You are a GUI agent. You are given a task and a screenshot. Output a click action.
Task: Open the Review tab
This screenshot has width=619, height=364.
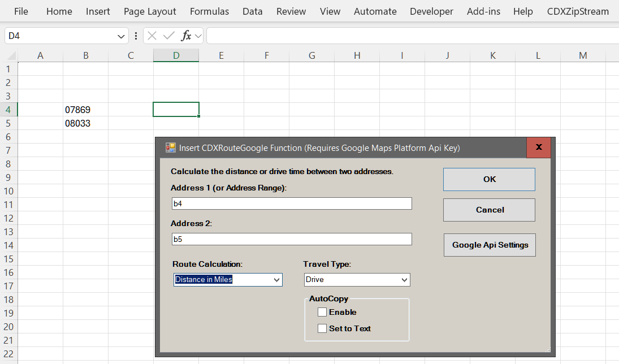point(291,11)
